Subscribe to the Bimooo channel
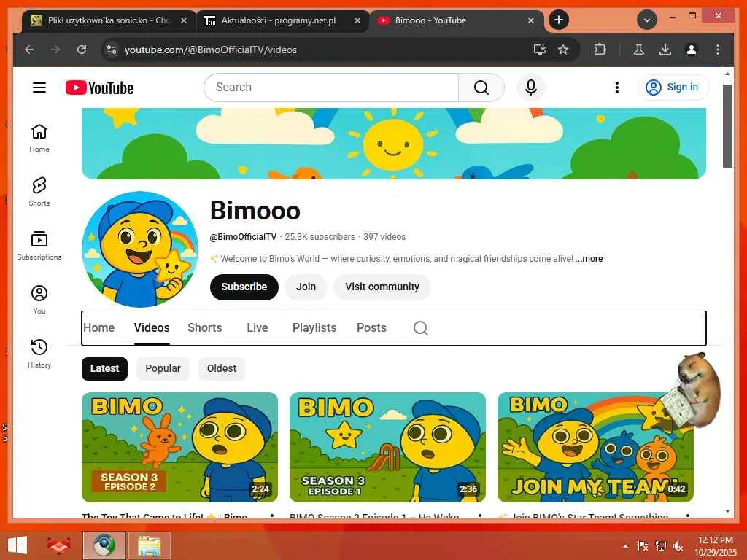 244,287
